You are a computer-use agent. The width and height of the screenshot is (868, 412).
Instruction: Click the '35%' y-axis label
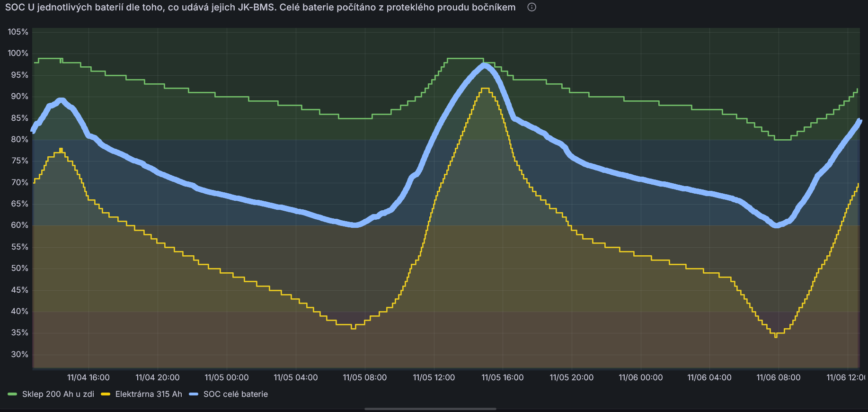point(20,333)
